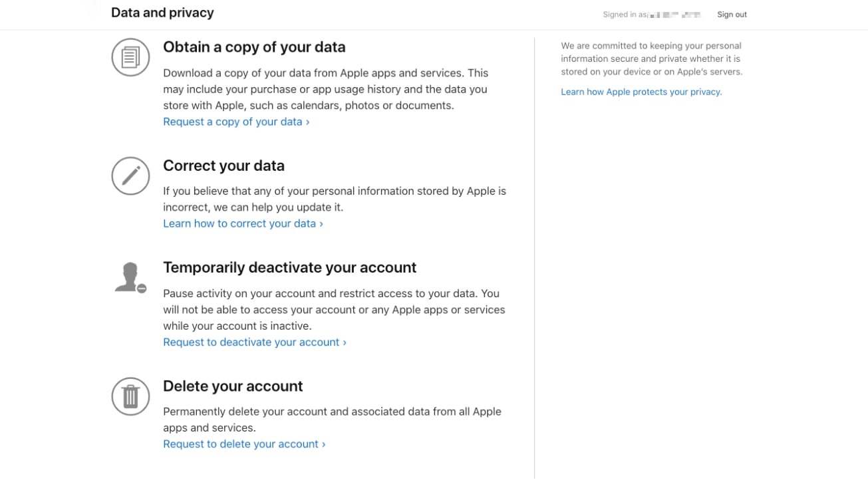The image size is (868, 484).
Task: Click the document icon beside Obtain a copy
Action: coord(130,57)
